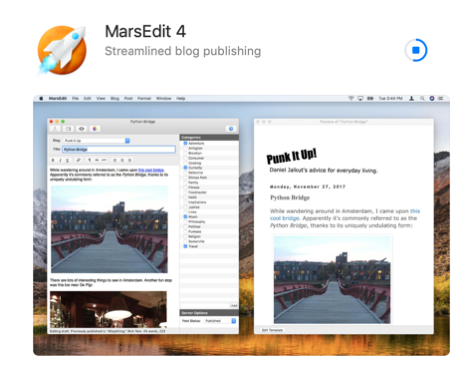This screenshot has height=378, width=472.
Task: Select the bridge photo in the editor
Action: [x=109, y=229]
